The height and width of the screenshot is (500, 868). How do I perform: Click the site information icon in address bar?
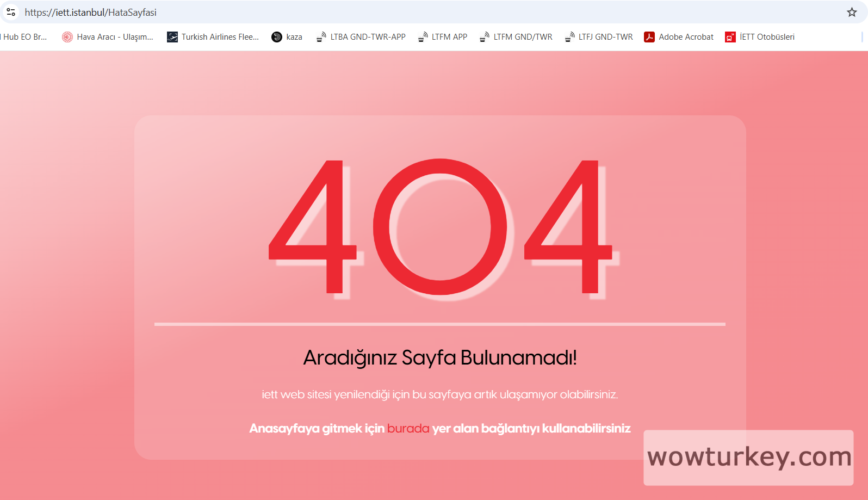[11, 12]
